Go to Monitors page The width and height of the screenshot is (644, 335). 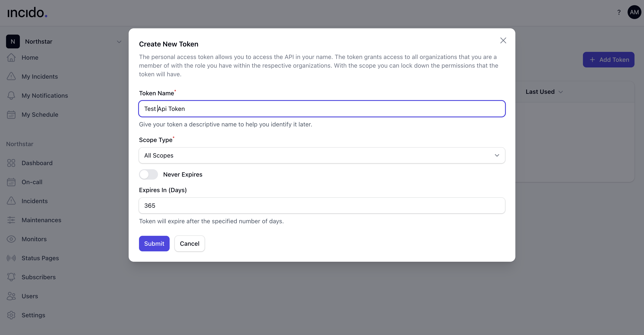pos(34,239)
